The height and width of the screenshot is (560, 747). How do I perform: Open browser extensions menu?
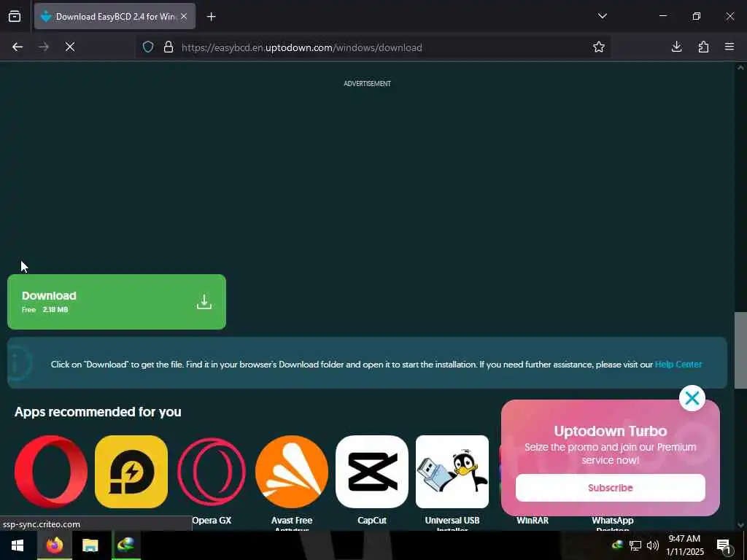tap(703, 47)
